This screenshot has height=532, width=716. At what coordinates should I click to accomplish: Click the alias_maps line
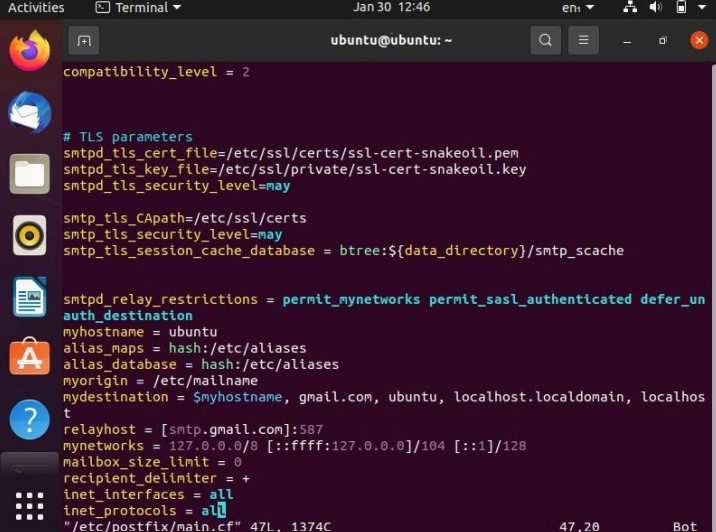184,348
